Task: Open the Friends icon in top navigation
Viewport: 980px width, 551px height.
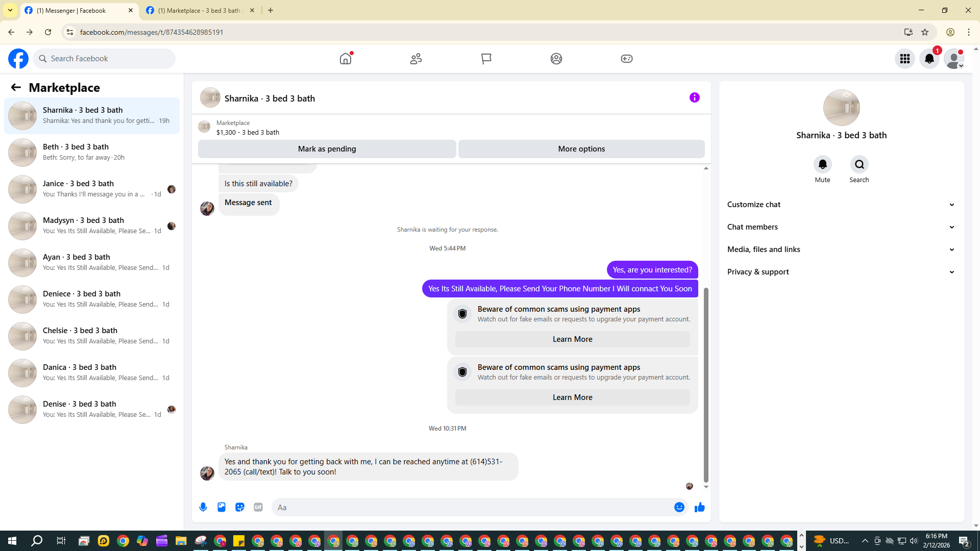Action: (x=416, y=59)
